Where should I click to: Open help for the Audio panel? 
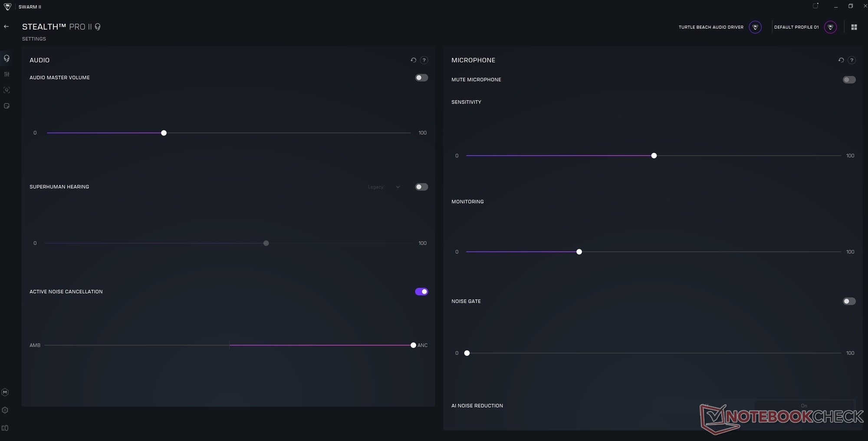tap(424, 60)
